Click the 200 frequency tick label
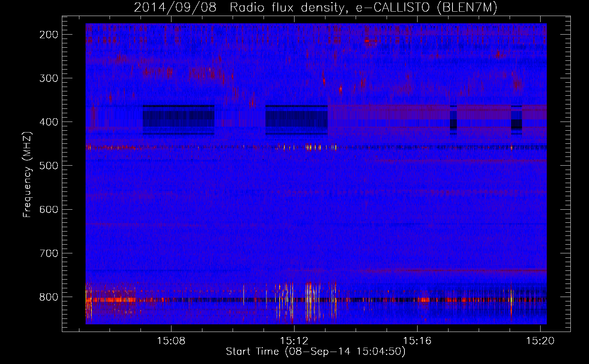 49,35
